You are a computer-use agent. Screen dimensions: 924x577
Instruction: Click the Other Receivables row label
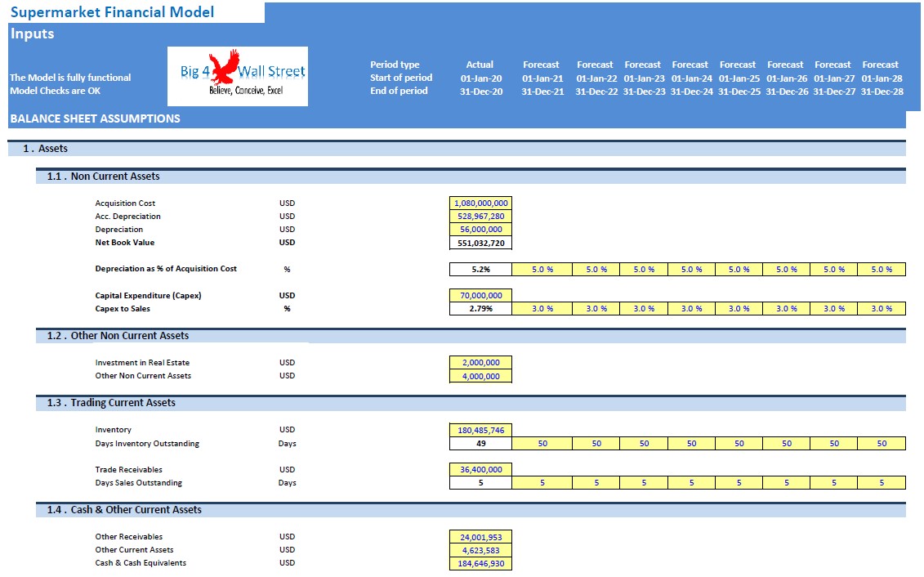[128, 537]
